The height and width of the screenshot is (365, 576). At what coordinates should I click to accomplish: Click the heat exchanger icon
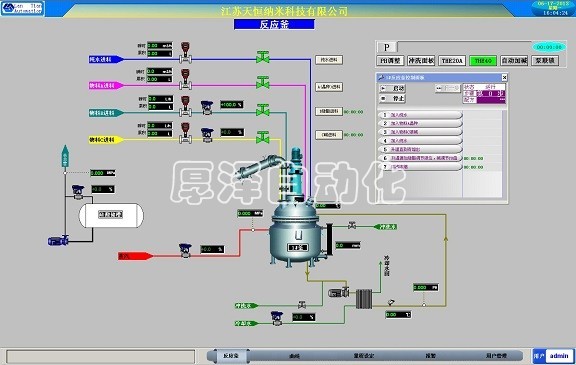click(364, 298)
